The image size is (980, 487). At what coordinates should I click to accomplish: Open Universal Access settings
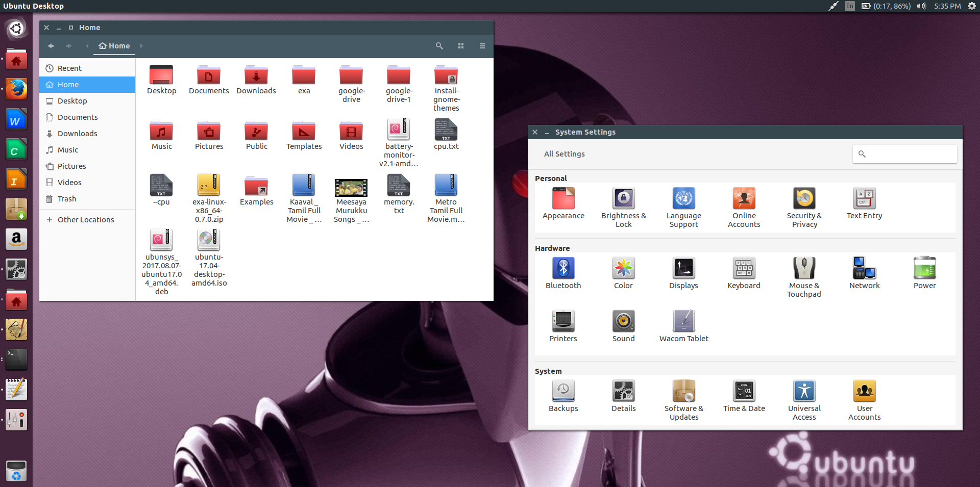click(x=804, y=400)
